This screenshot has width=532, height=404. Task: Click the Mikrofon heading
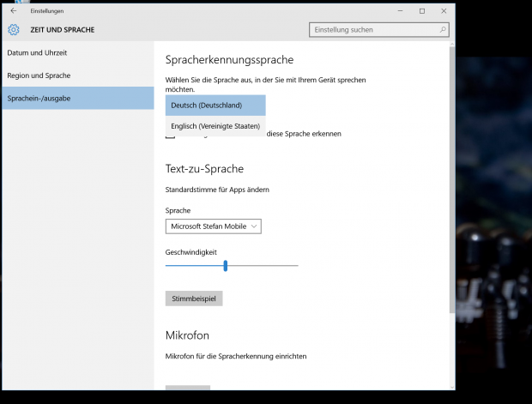[187, 335]
